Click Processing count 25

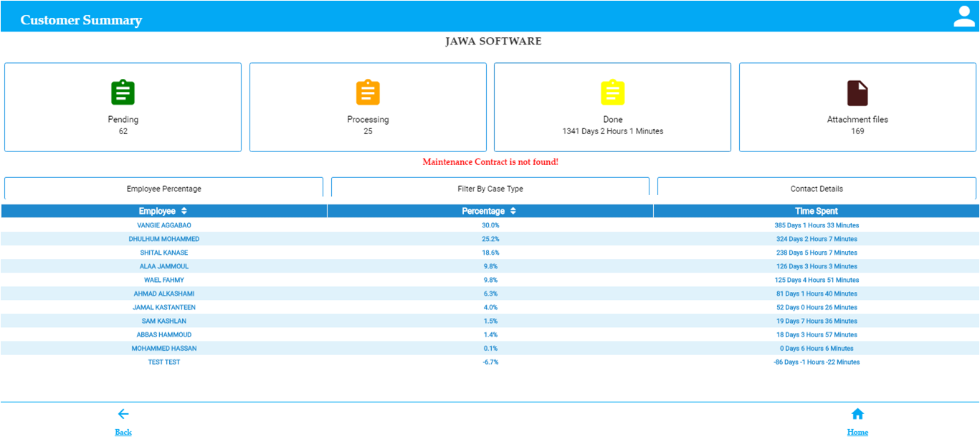click(x=368, y=131)
